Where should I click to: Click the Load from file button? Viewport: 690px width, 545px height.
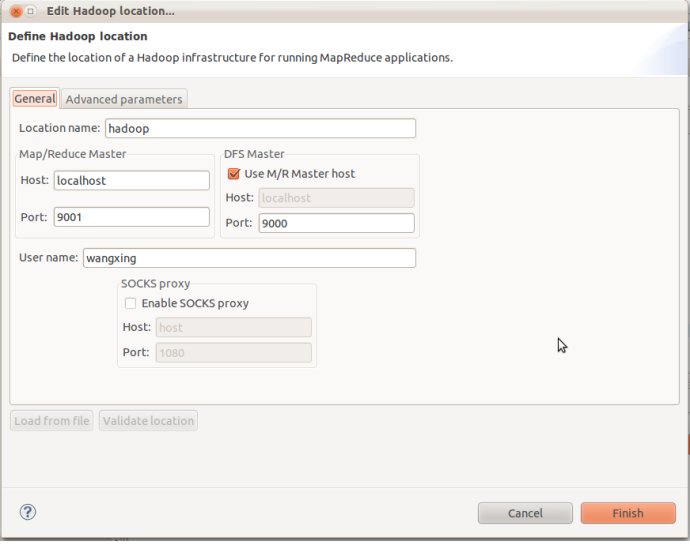click(51, 421)
